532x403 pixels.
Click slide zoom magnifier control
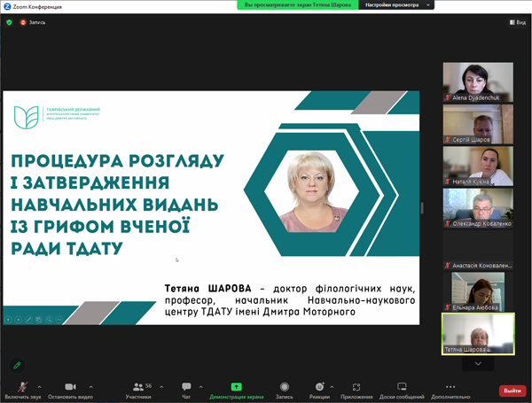(49, 319)
